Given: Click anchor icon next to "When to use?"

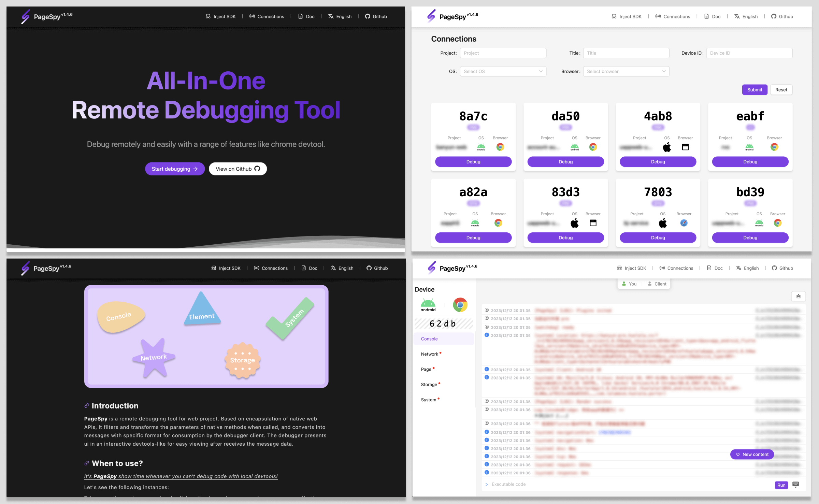Looking at the screenshot, I should coord(87,463).
